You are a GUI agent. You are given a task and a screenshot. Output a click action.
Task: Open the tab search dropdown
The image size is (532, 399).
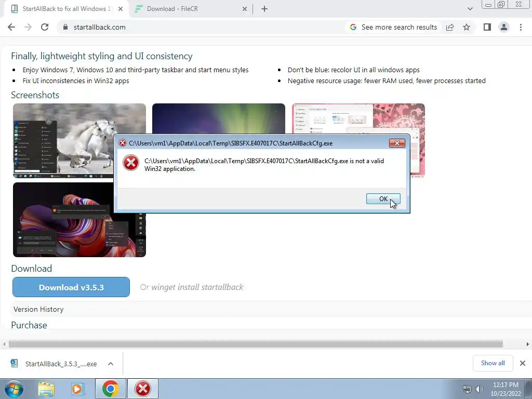[470, 9]
